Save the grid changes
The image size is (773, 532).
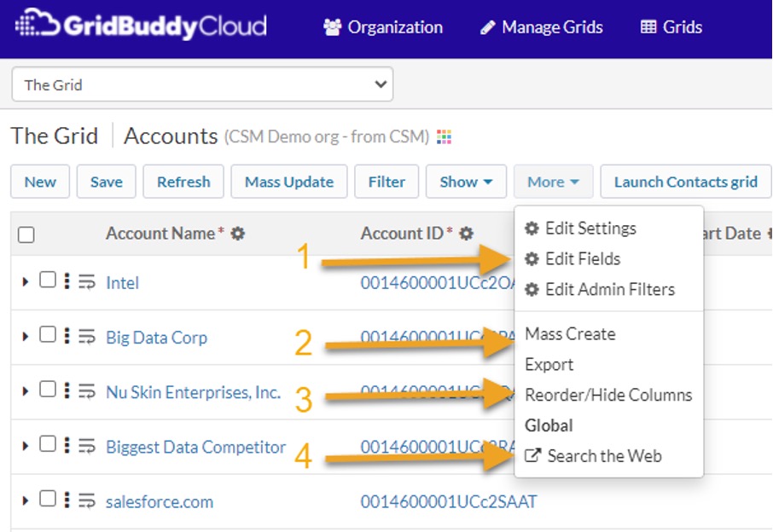click(106, 182)
